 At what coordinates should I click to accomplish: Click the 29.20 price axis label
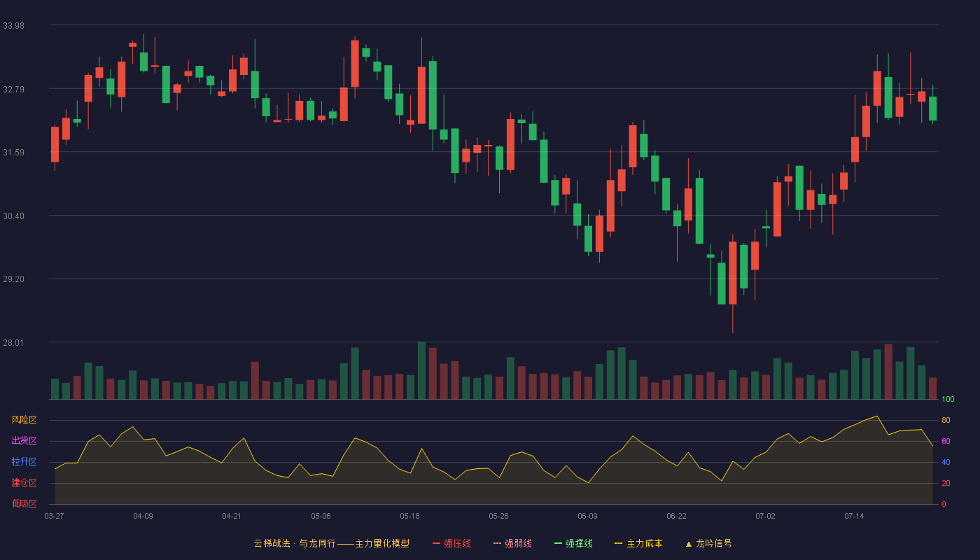coord(13,279)
